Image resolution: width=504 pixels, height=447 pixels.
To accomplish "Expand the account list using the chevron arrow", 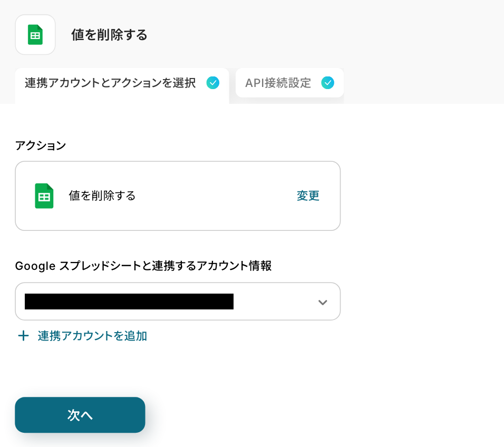I will (x=323, y=302).
